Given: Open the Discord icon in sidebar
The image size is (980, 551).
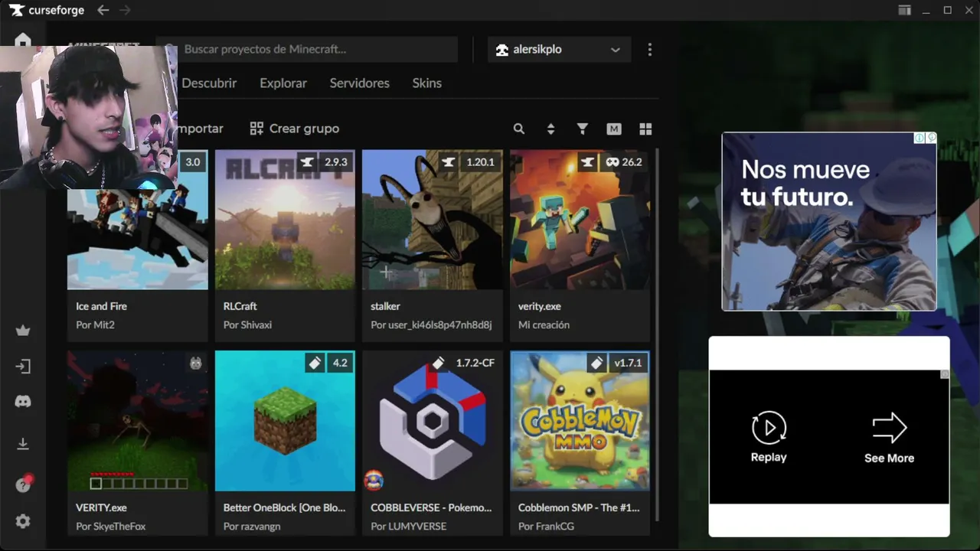Looking at the screenshot, I should (23, 402).
